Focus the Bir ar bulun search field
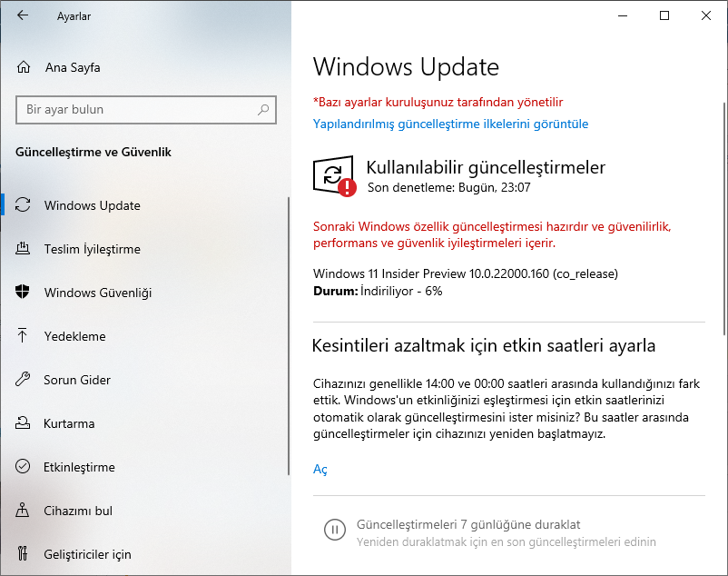The image size is (728, 576). click(146, 110)
